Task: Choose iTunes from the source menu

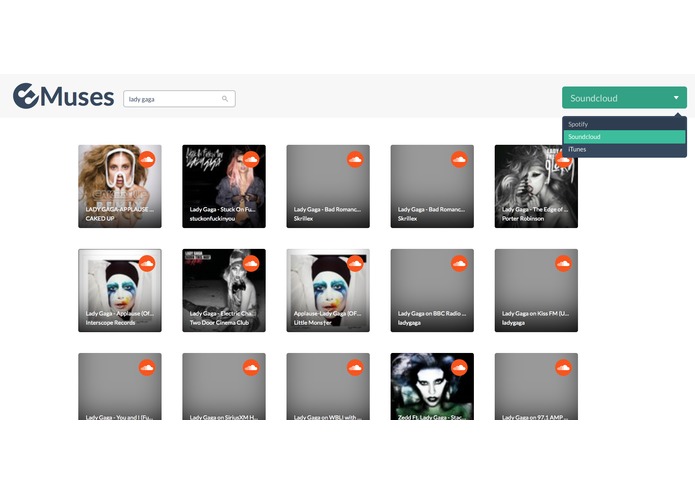Action: coord(624,149)
